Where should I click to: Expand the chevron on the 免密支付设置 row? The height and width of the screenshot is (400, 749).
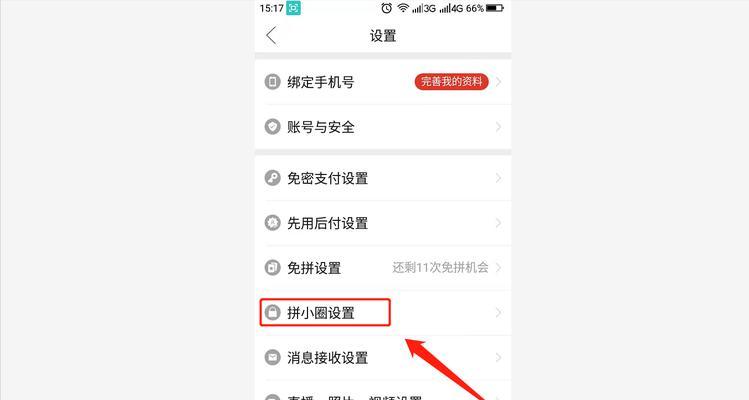tap(498, 178)
